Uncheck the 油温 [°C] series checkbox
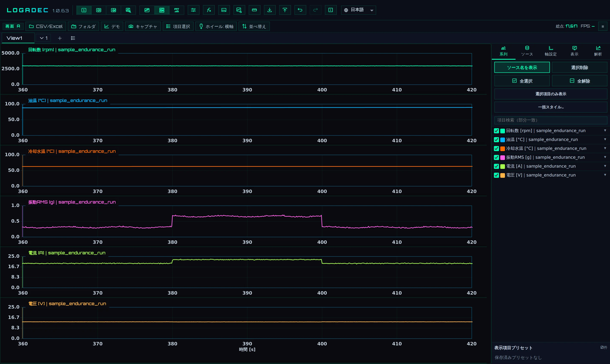Viewport: 610px width, 364px height. [496, 139]
